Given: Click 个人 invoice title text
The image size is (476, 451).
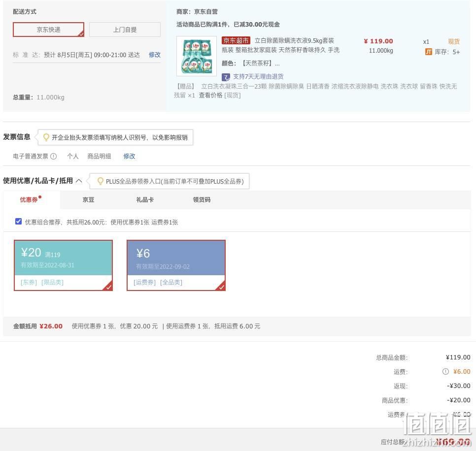Looking at the screenshot, I should tap(72, 156).
